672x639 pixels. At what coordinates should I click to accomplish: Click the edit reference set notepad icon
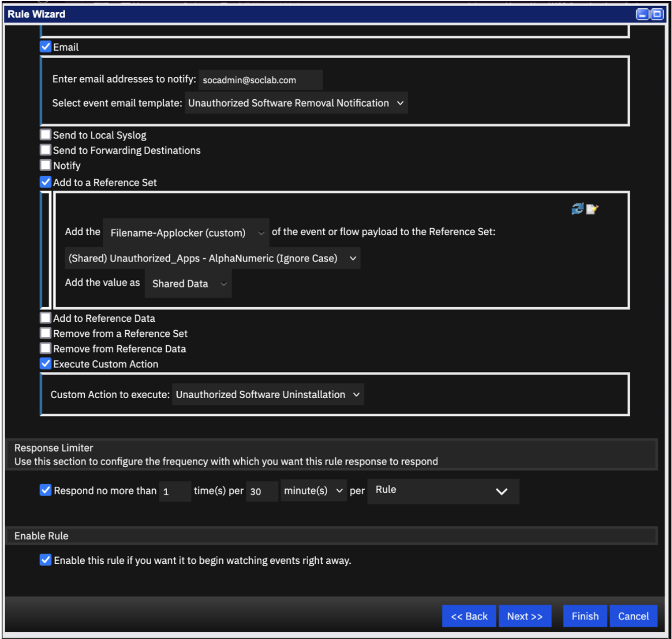[592, 209]
